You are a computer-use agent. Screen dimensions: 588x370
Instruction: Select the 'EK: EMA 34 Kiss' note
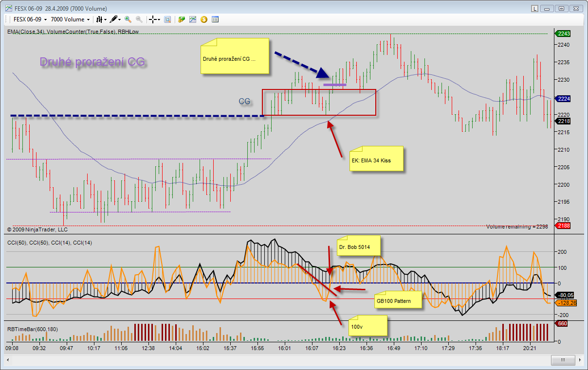pyautogui.click(x=376, y=159)
